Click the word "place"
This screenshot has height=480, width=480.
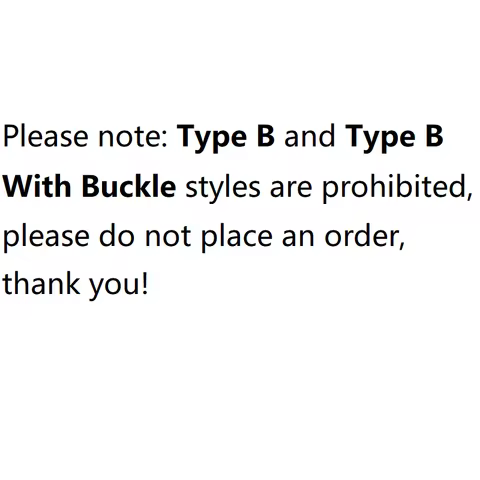pyautogui.click(x=237, y=237)
